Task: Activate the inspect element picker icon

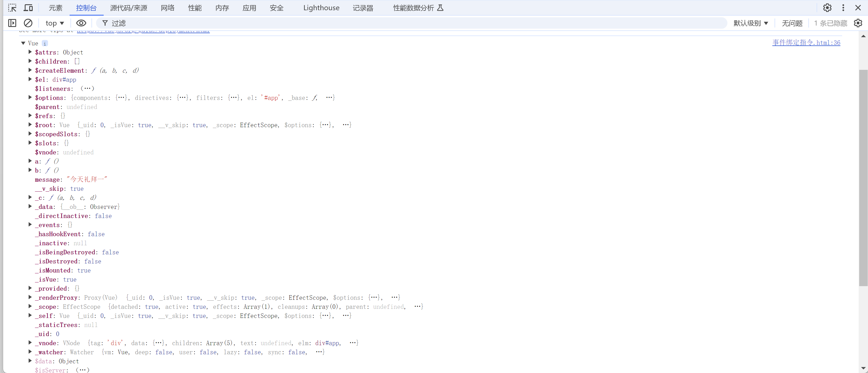Action: tap(12, 8)
